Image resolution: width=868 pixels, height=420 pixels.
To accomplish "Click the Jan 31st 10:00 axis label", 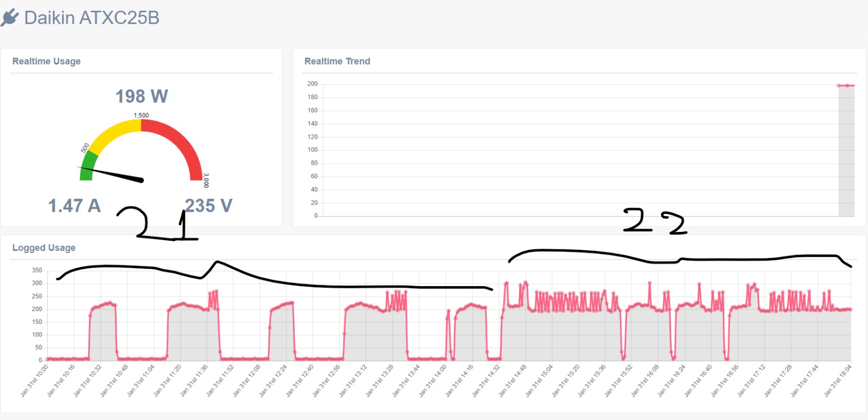I will click(x=34, y=380).
